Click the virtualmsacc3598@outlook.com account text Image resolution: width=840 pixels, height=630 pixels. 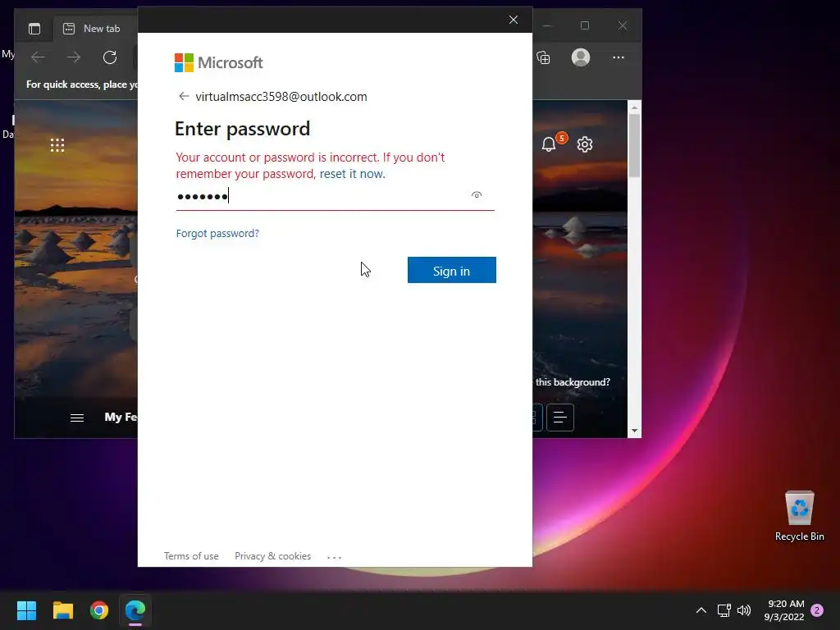tap(281, 97)
